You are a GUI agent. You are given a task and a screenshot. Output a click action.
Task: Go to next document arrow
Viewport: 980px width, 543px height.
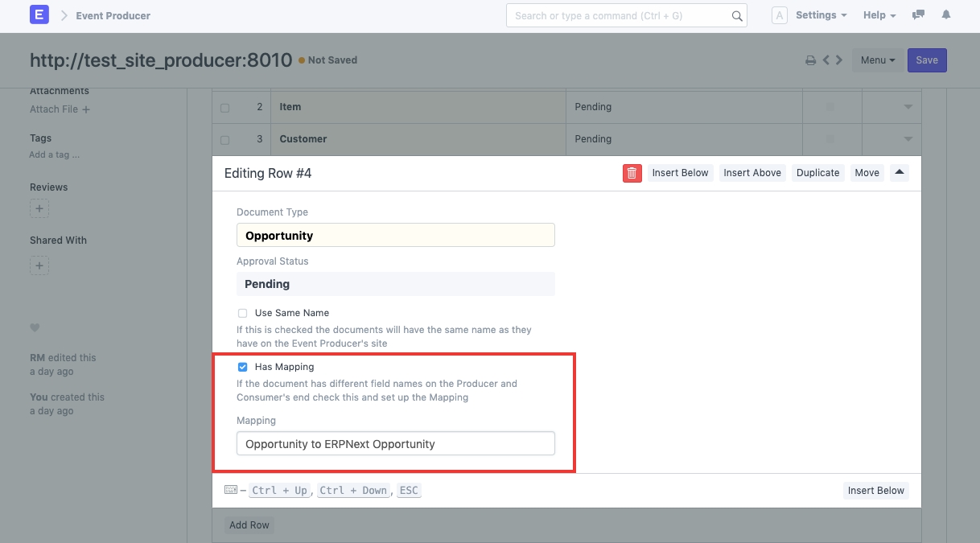pos(839,60)
